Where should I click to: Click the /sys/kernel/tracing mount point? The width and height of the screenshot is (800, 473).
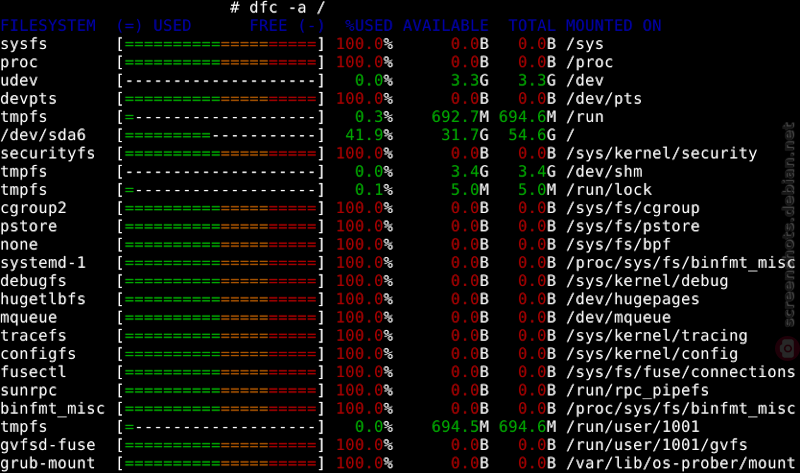click(x=657, y=336)
